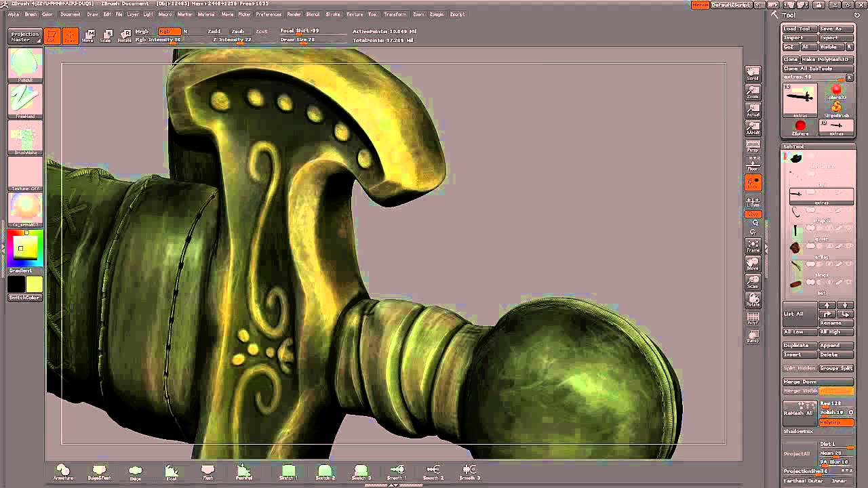868x488 pixels.
Task: Toggle Zadd sculpt mode
Action: click(214, 31)
